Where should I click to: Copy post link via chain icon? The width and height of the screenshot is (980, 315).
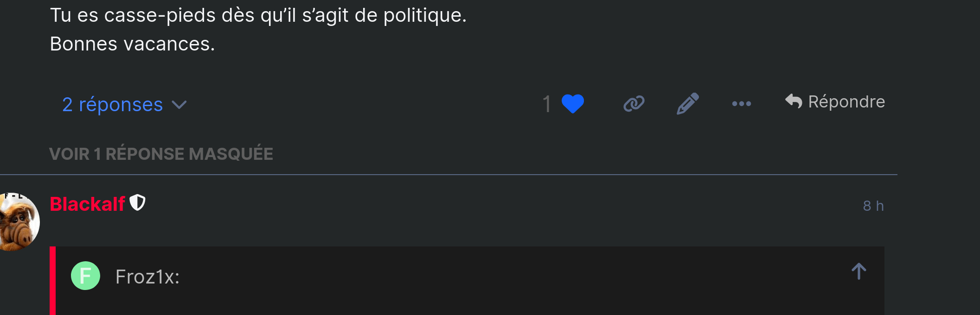coord(634,104)
